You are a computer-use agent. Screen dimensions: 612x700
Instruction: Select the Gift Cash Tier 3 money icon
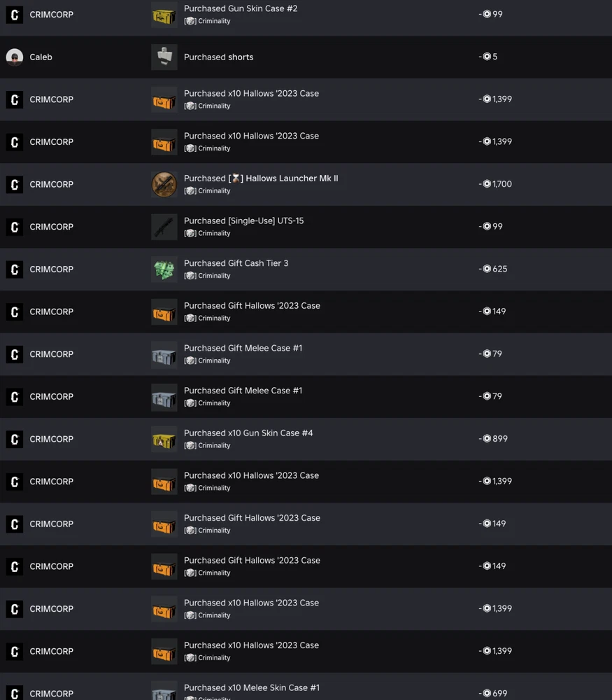tap(164, 269)
